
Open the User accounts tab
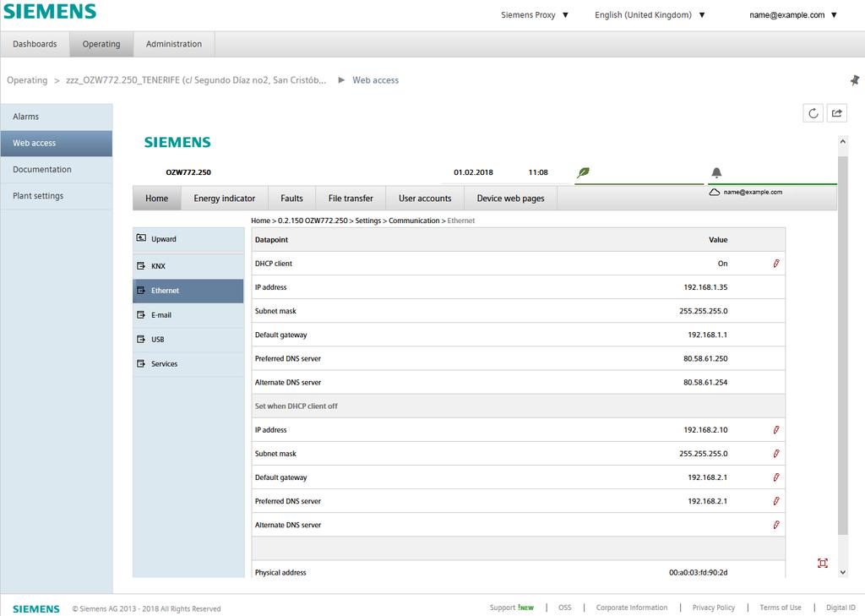coord(425,199)
